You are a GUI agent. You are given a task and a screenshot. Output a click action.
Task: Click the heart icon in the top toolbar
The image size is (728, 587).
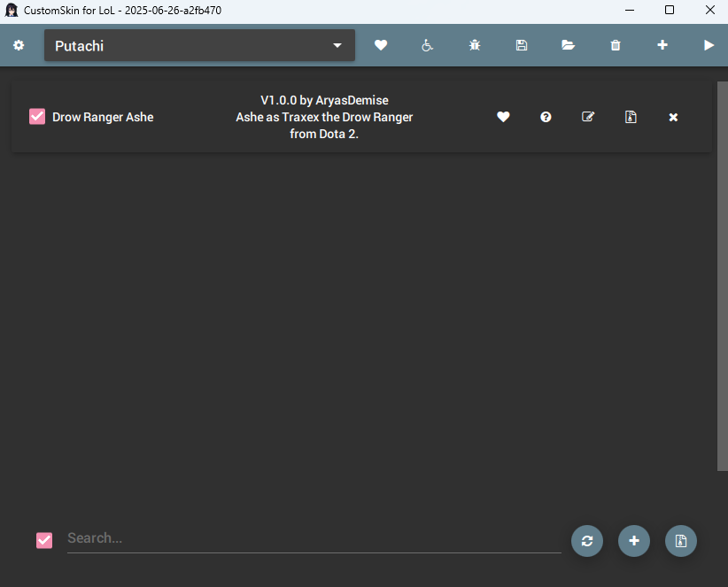(x=381, y=45)
